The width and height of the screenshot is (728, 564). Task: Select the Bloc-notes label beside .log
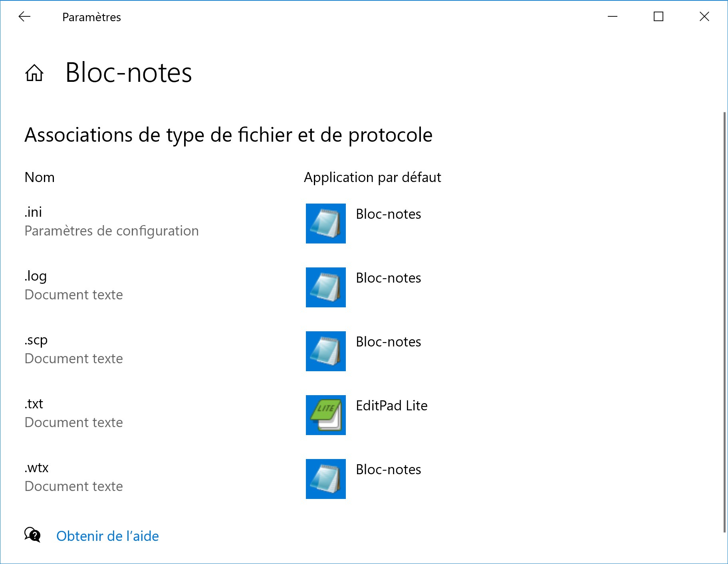[x=388, y=278]
